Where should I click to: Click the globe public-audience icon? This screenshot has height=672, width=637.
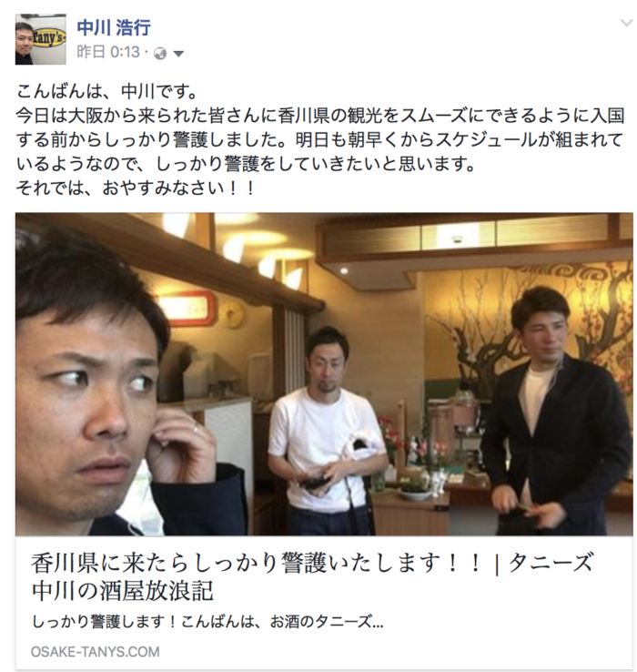pos(160,54)
